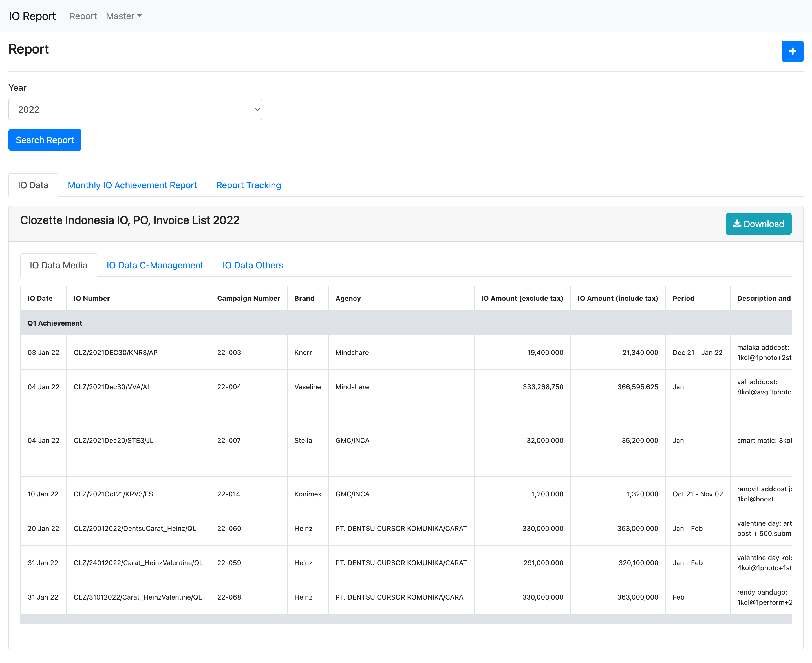The height and width of the screenshot is (663, 812).
Task: Switch to the Report Tracking tab
Action: (248, 185)
